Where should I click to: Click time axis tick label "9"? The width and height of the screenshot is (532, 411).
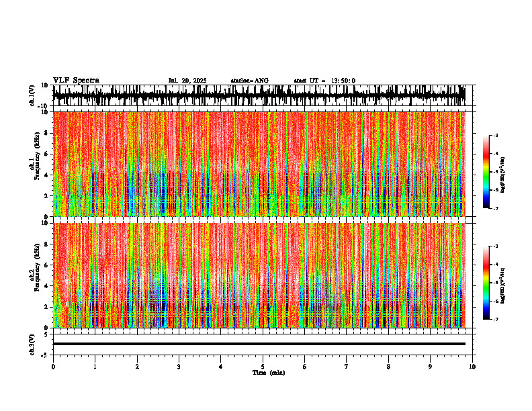430,367
